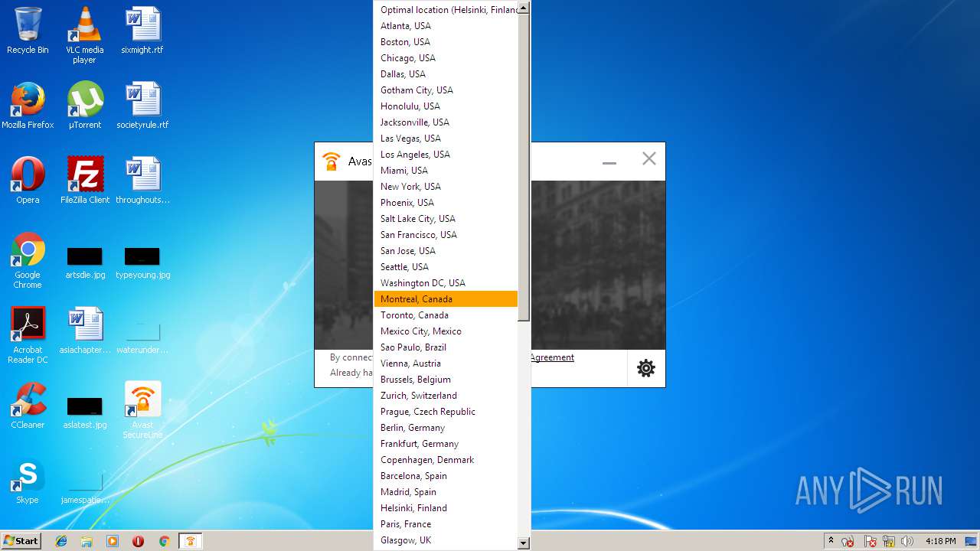Pick Paris, France location
The height and width of the screenshot is (551, 980).
click(446, 524)
